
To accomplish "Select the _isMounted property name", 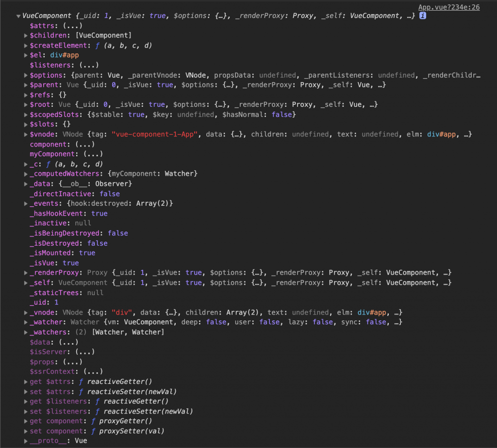I will 50,253.
